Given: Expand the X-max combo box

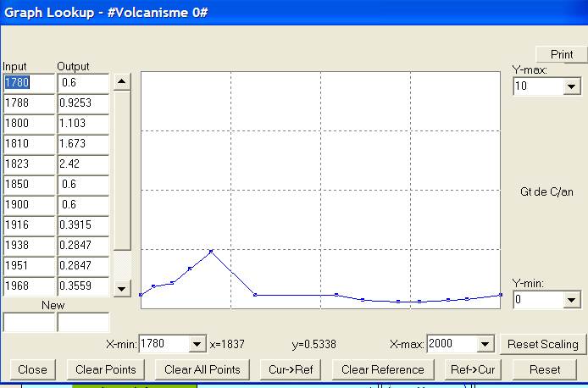Looking at the screenshot, I should point(485,344).
